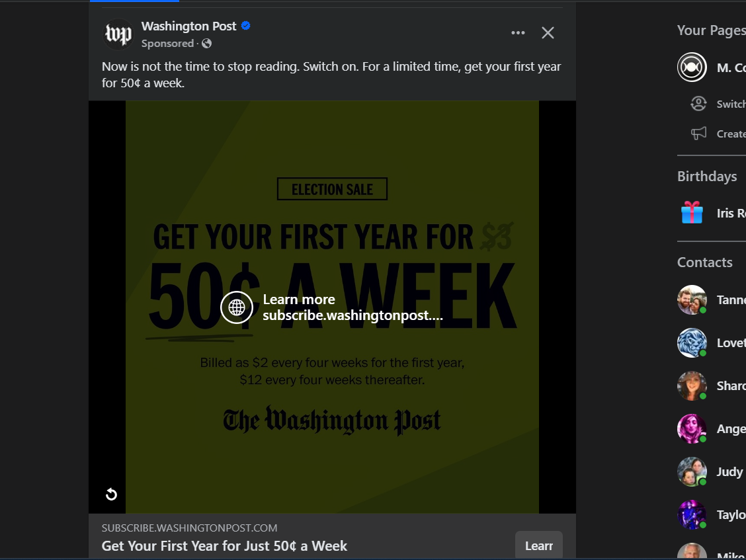Click the Washington Post circular logo
746x560 pixels.
pyautogui.click(x=118, y=34)
